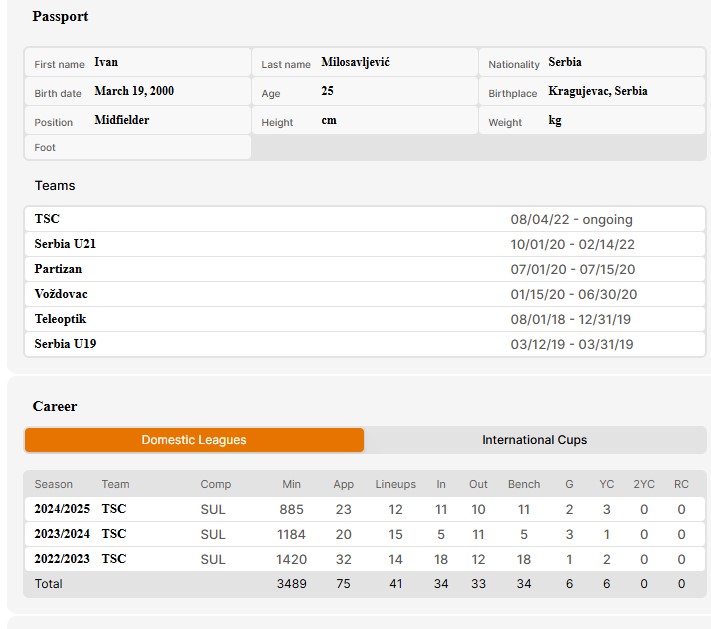Click the date range 07/01/20 - 07/15/20
The height and width of the screenshot is (629, 711).
pyautogui.click(x=573, y=269)
